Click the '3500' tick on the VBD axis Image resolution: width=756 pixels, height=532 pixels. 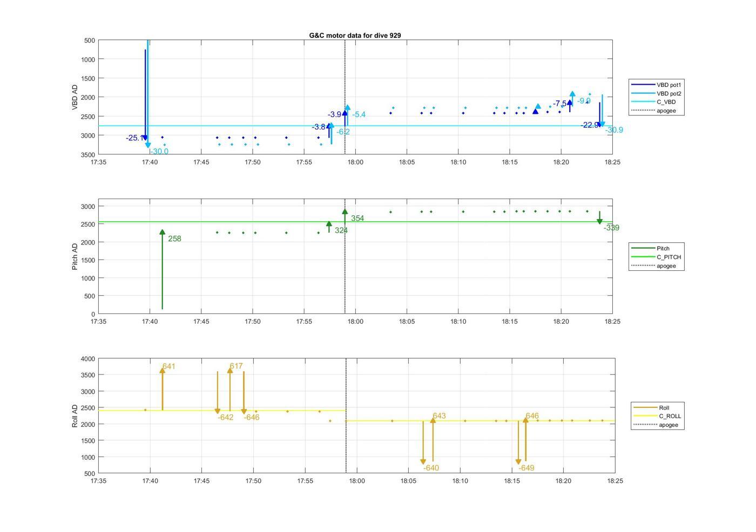(89, 155)
